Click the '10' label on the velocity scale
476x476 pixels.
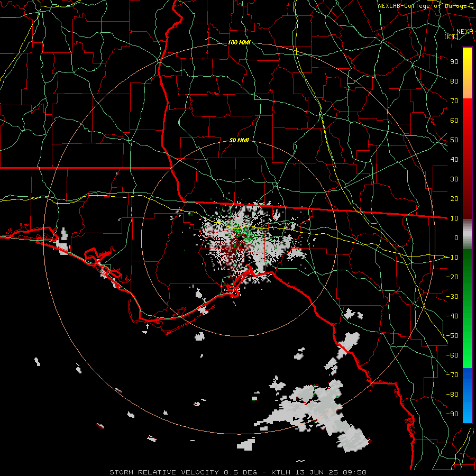[x=454, y=218]
